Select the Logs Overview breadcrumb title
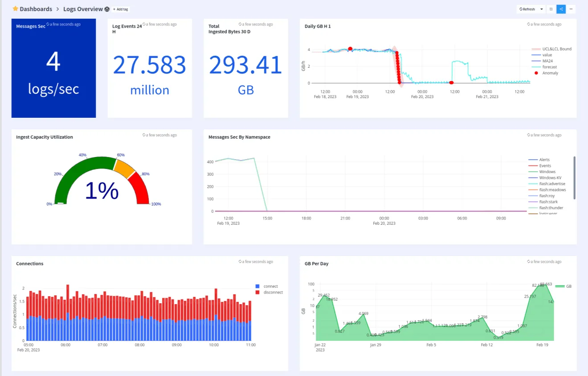Image resolution: width=588 pixels, height=376 pixels. click(x=83, y=9)
